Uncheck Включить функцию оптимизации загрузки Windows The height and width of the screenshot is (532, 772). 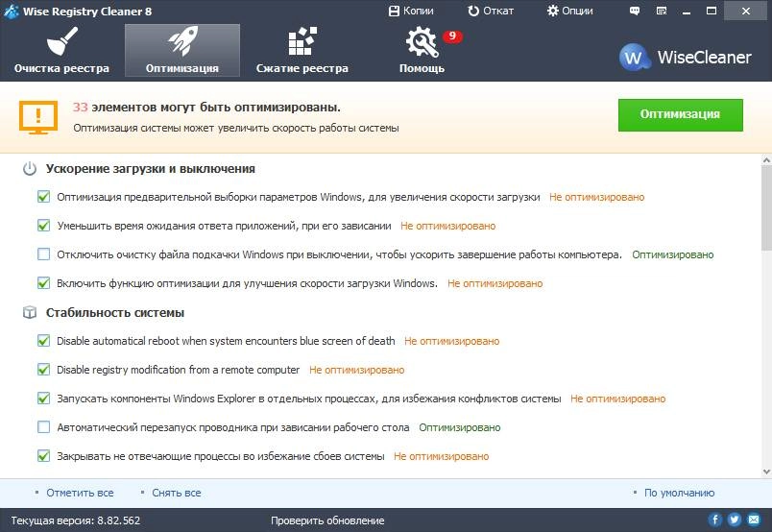click(44, 283)
